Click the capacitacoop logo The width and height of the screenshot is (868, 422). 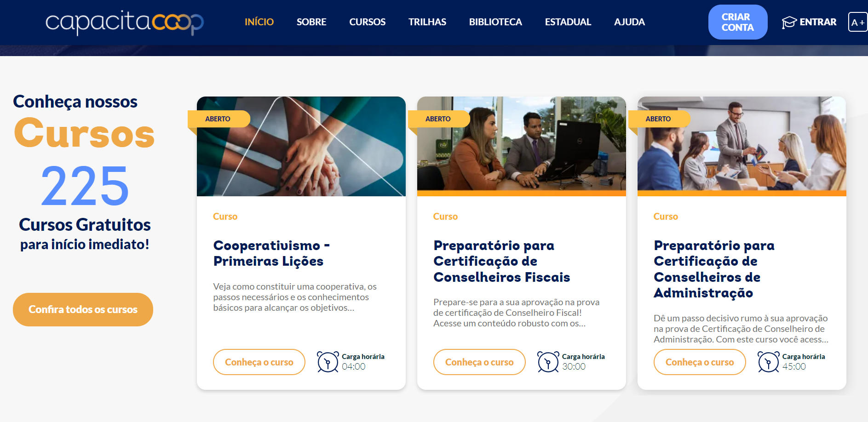[124, 23]
